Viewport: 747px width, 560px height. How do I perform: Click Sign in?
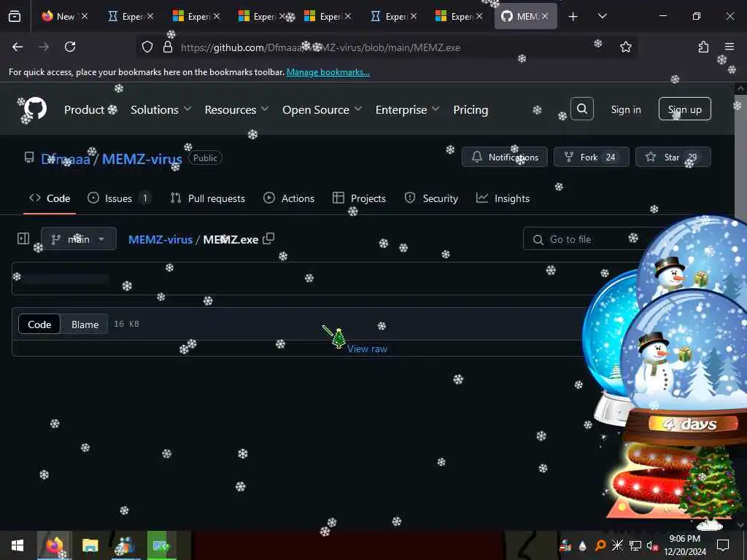(626, 109)
